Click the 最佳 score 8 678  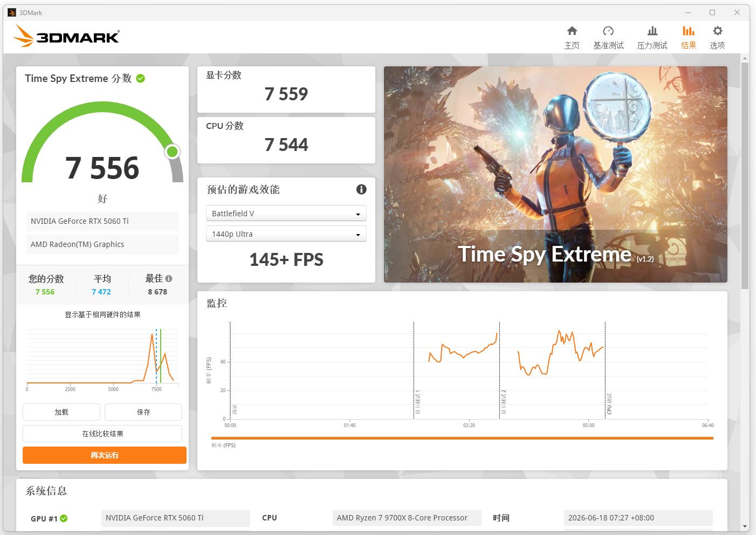[157, 292]
